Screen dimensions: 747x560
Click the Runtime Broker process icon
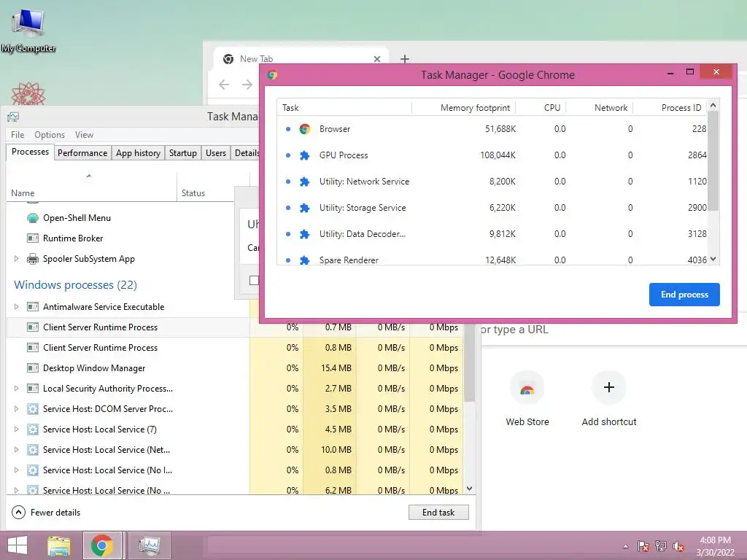[33, 238]
